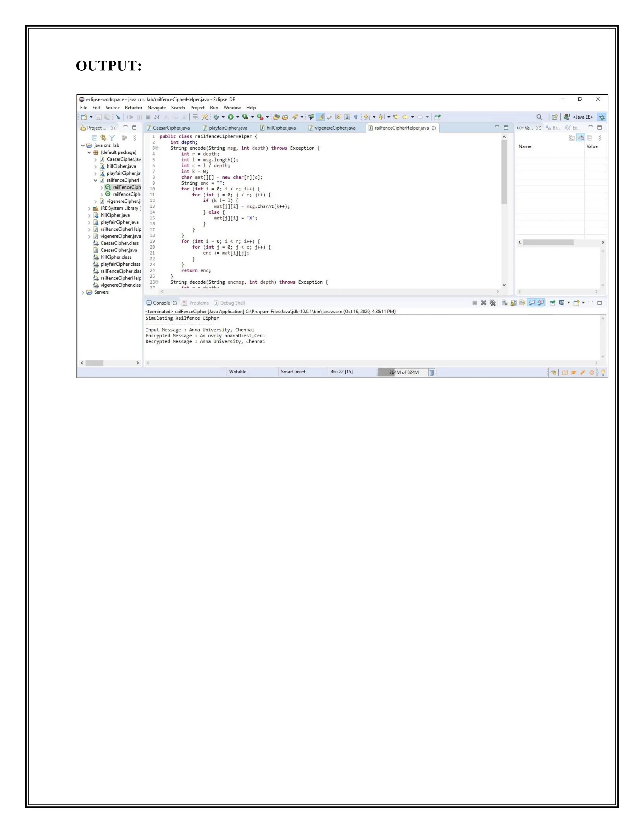Click the Debug bug icon in toolbar

click(x=216, y=117)
